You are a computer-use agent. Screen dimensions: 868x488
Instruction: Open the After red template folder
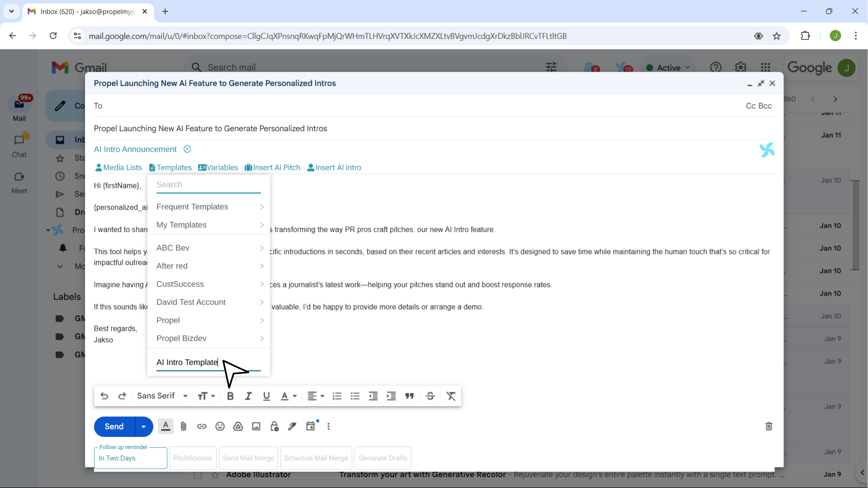pyautogui.click(x=209, y=266)
